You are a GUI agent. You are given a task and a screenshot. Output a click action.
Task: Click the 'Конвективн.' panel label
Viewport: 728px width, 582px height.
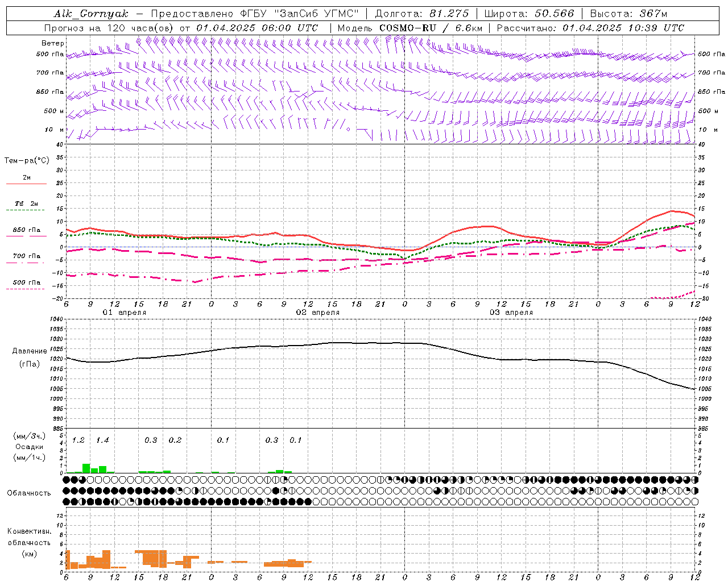tap(30, 531)
